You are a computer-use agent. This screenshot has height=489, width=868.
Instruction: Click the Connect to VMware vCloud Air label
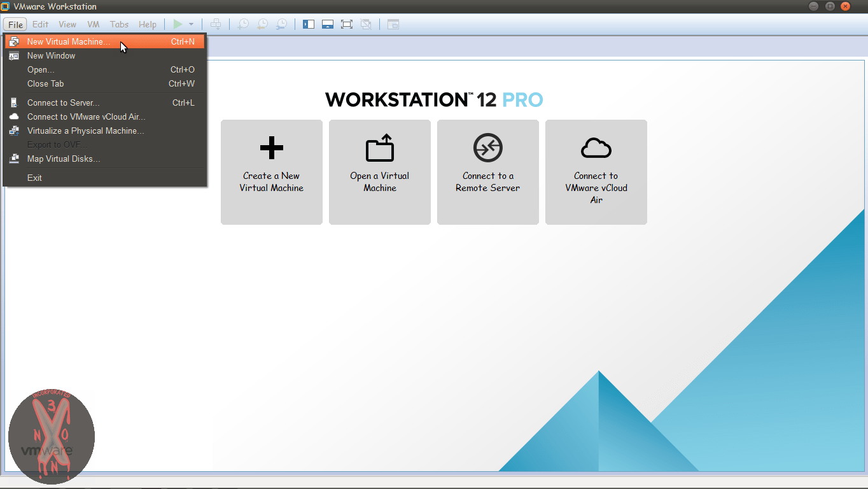[596, 188]
